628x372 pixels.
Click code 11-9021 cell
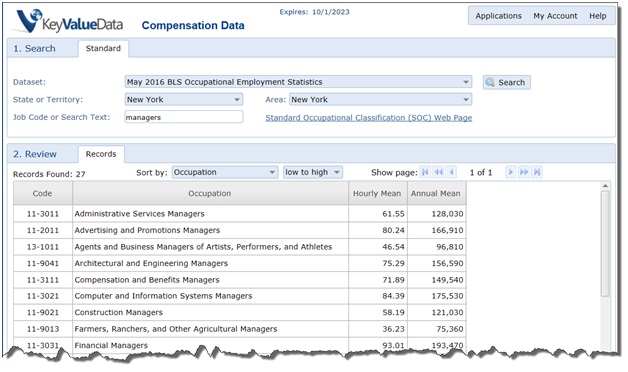(43, 312)
